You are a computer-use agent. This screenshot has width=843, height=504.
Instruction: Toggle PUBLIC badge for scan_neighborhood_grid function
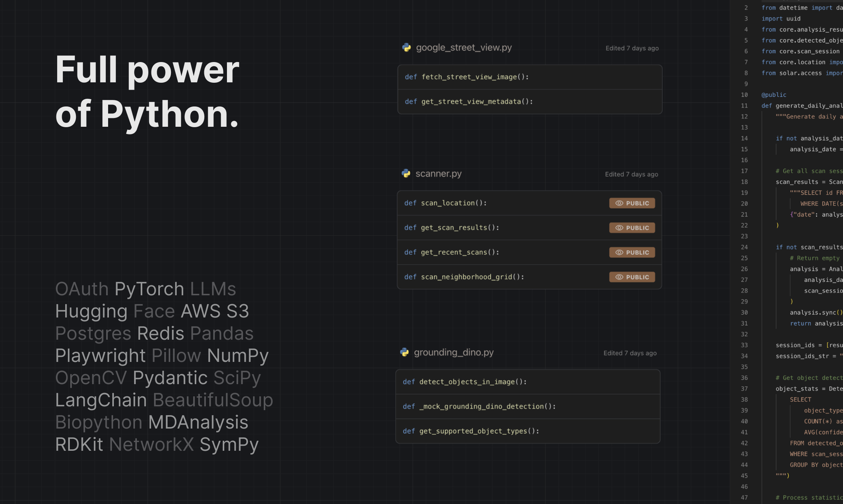click(632, 277)
